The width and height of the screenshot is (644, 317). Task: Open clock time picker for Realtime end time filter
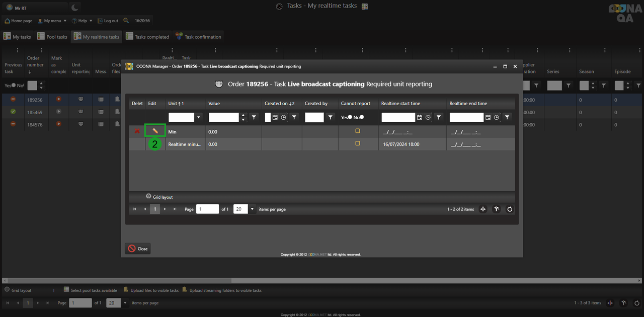(x=497, y=117)
